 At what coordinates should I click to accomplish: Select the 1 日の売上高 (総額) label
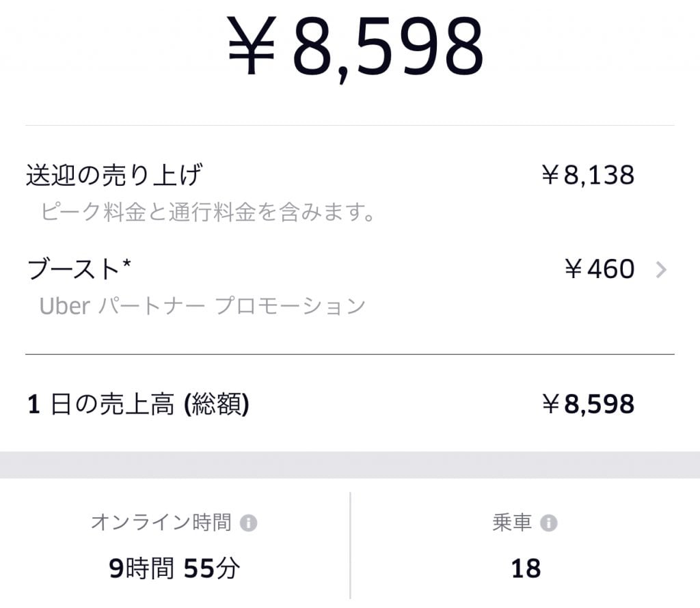138,405
